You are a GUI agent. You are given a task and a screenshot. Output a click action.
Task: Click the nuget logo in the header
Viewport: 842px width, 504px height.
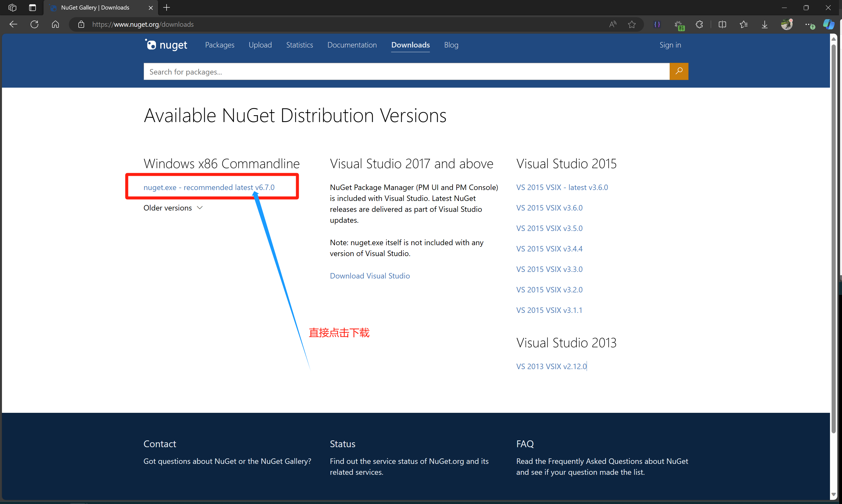166,45
